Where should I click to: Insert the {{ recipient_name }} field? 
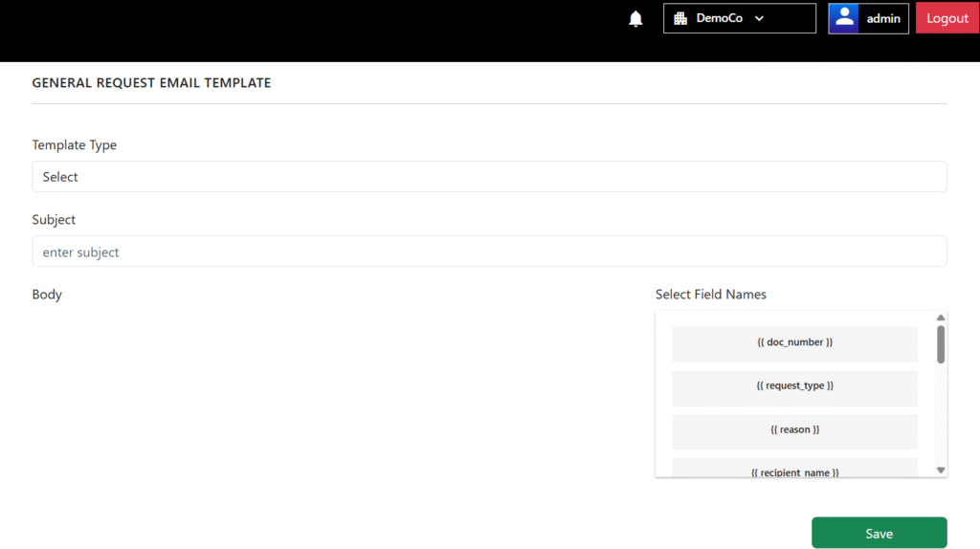point(794,469)
